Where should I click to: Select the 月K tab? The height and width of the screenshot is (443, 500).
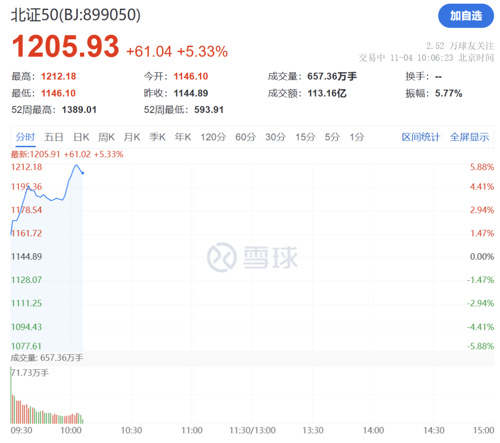[132, 137]
